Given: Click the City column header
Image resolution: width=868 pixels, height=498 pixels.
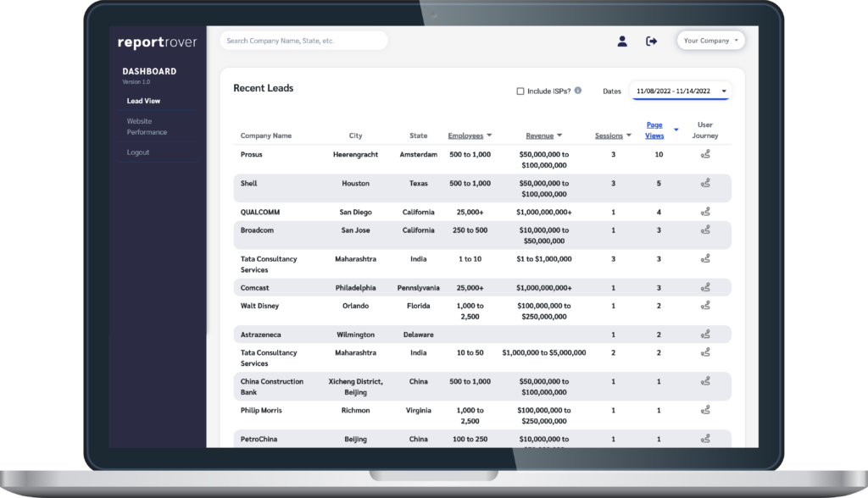Looking at the screenshot, I should click(355, 136).
